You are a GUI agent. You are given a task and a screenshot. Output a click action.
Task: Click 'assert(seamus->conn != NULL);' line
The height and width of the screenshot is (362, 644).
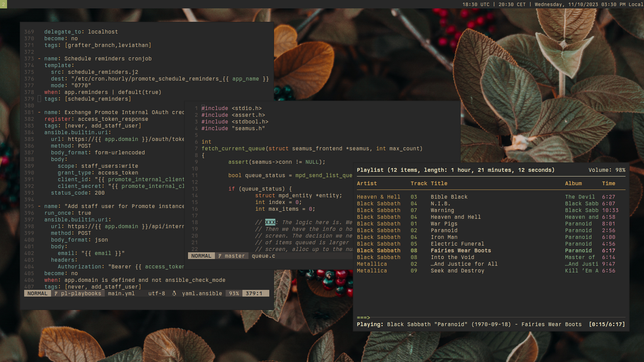click(x=277, y=162)
